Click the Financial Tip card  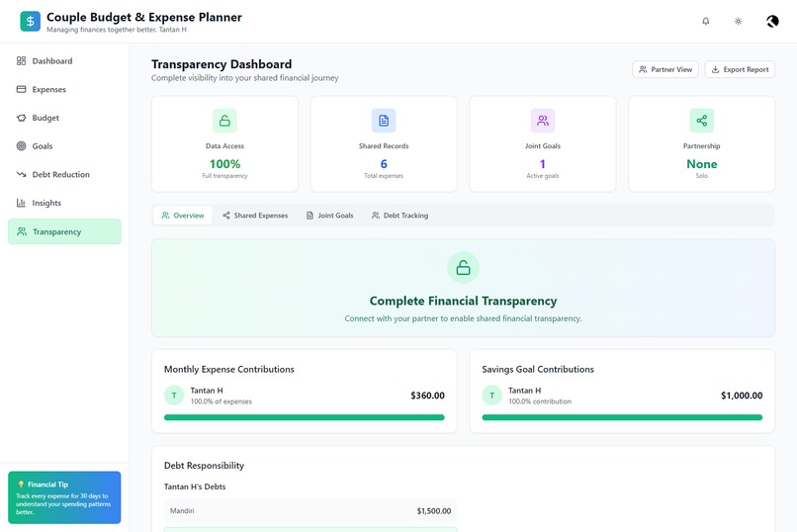(64, 497)
